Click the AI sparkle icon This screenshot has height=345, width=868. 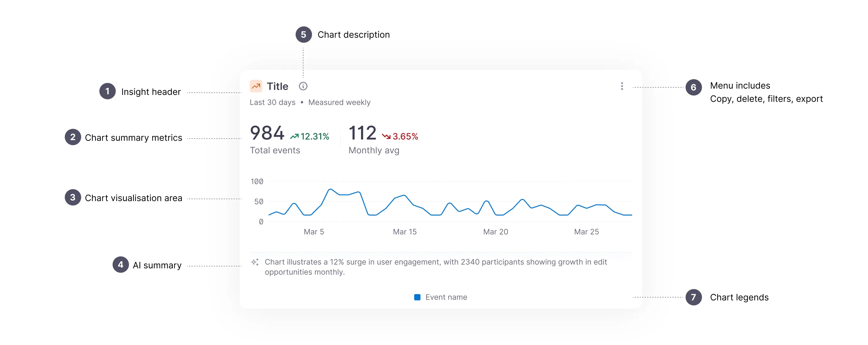[255, 262]
